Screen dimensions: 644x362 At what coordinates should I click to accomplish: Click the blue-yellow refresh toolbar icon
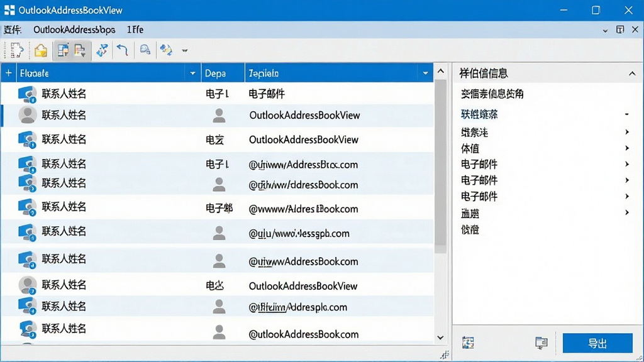[166, 50]
